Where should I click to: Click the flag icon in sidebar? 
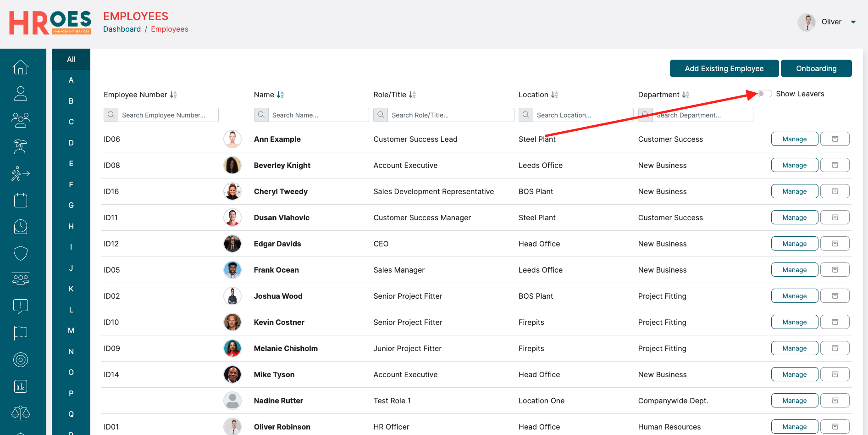click(21, 333)
